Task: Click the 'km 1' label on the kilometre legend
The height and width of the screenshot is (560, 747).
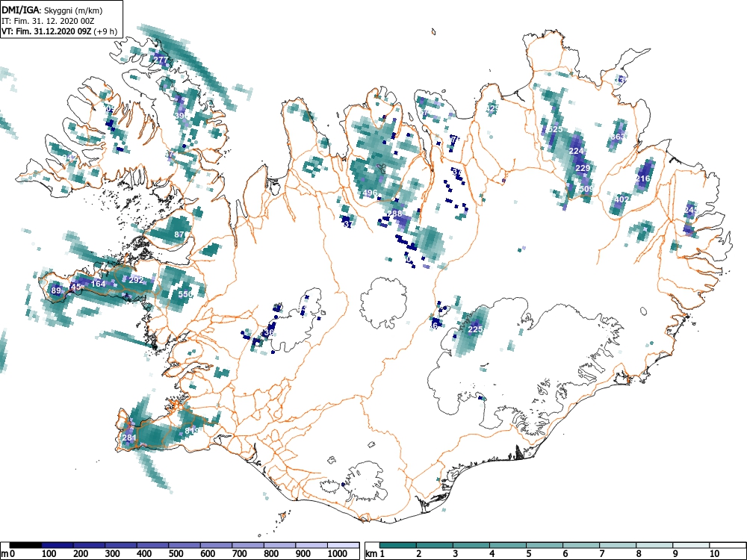Action: (x=376, y=553)
